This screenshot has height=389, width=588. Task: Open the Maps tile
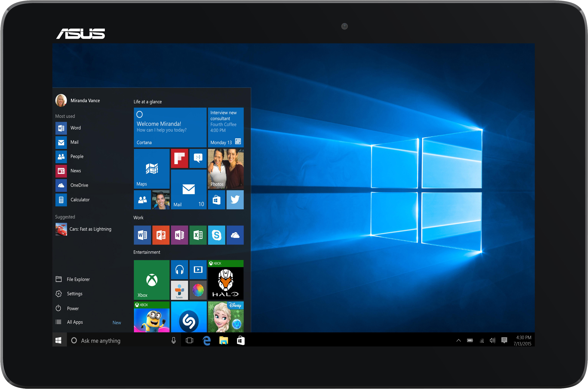click(x=152, y=169)
